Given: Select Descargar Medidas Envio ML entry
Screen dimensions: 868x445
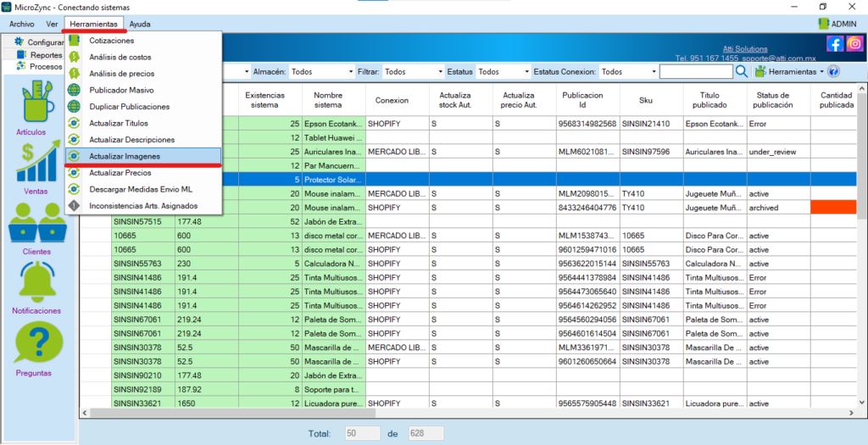Looking at the screenshot, I should (142, 189).
